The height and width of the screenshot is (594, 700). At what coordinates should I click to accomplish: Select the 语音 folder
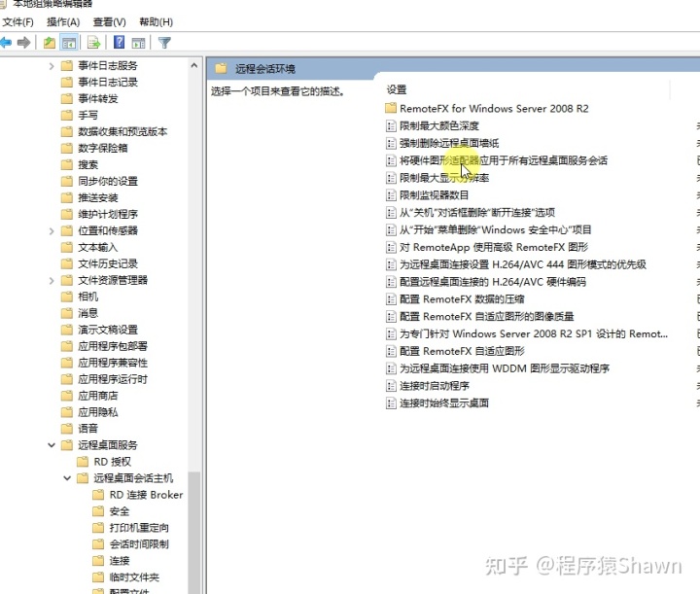coord(87,429)
